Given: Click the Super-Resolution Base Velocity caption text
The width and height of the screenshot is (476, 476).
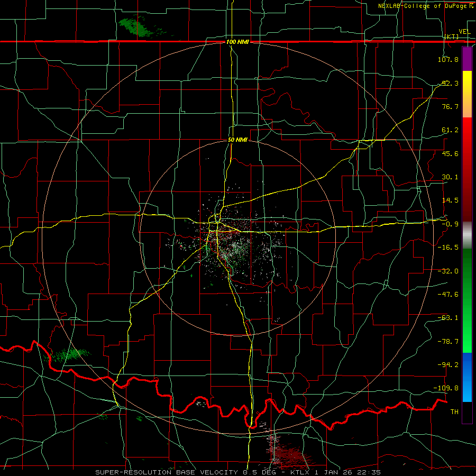Looking at the screenshot, I should coord(237,472).
